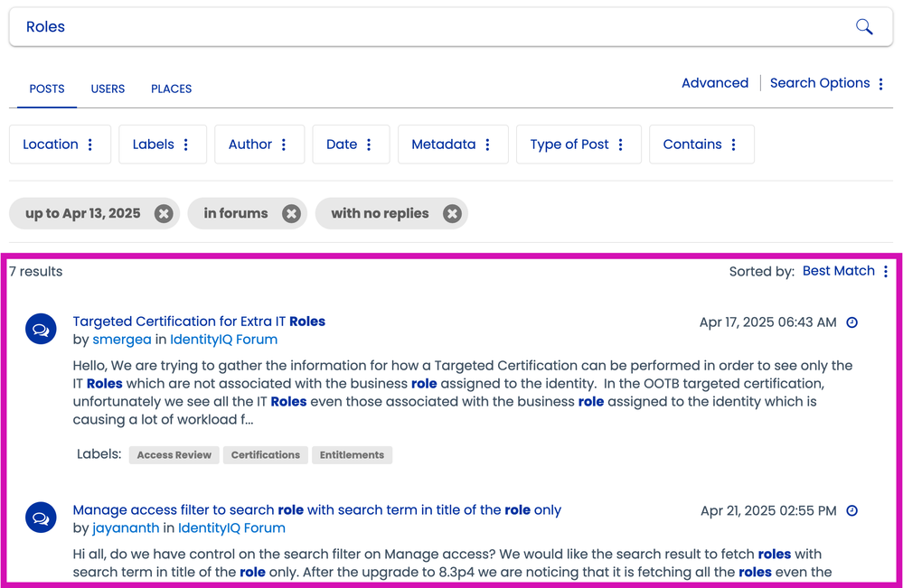Switch to the Places tab
The width and height of the screenshot is (903, 588).
171,89
